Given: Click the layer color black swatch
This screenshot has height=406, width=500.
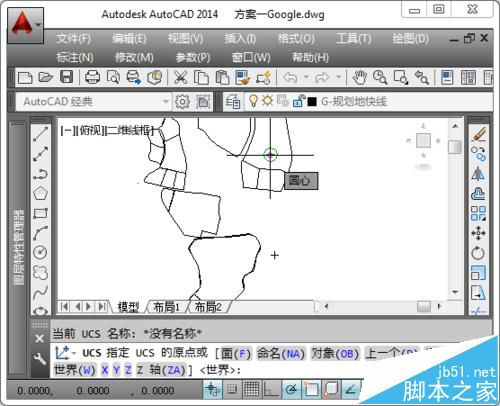Looking at the screenshot, I should [312, 101].
